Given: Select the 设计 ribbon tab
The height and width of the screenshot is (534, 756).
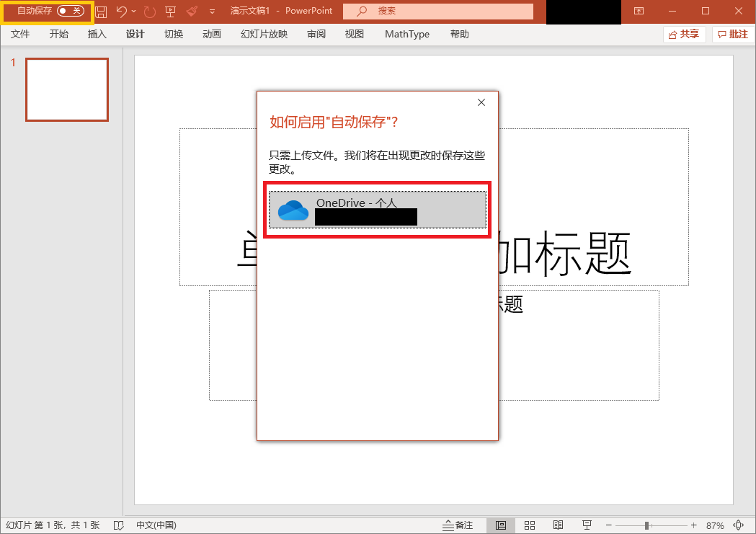Looking at the screenshot, I should click(135, 34).
